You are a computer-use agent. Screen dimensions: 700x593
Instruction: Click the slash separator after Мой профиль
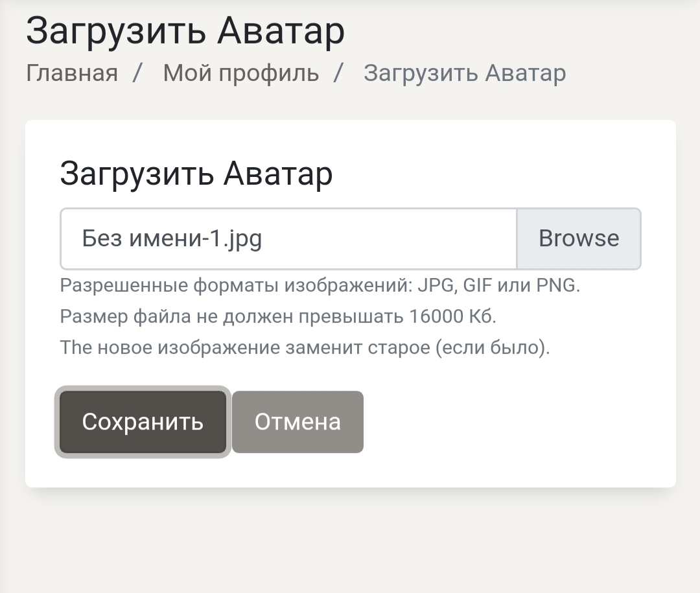click(338, 73)
